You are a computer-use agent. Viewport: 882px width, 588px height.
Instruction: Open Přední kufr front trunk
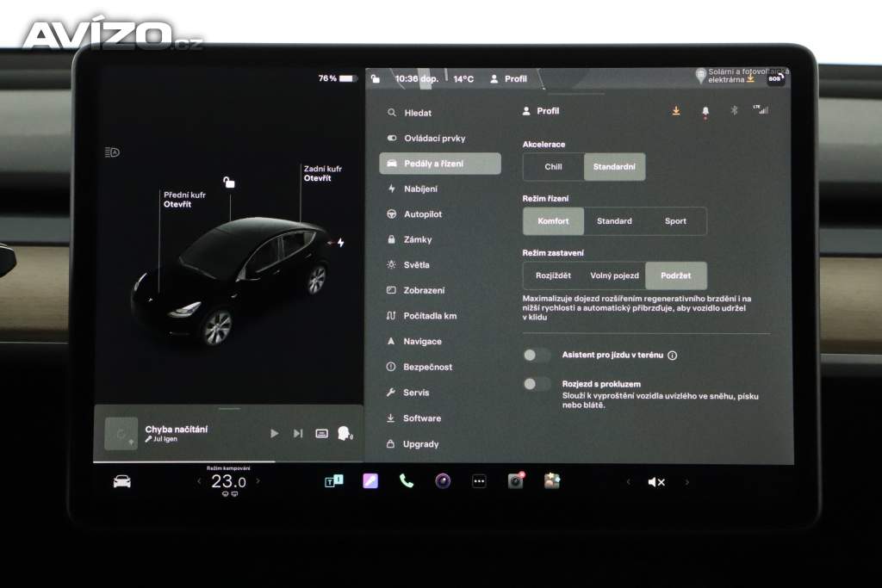(184, 200)
